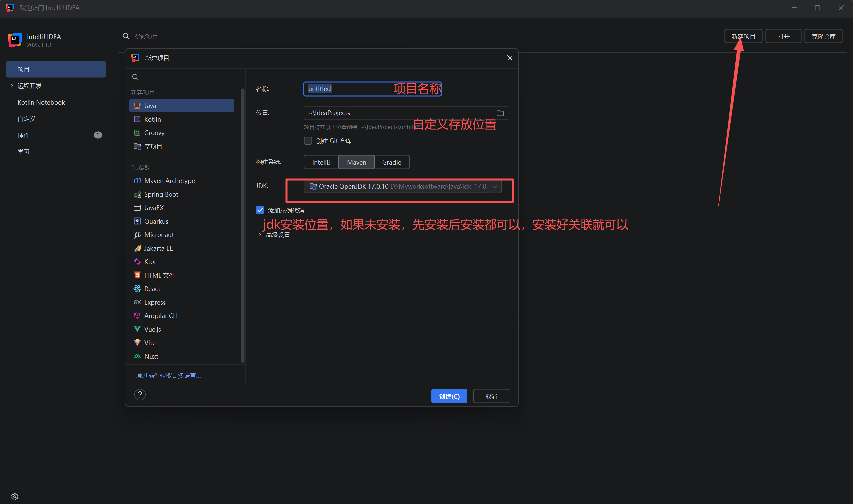Switch build system to IntelliJ
The height and width of the screenshot is (504, 853).
click(x=321, y=162)
